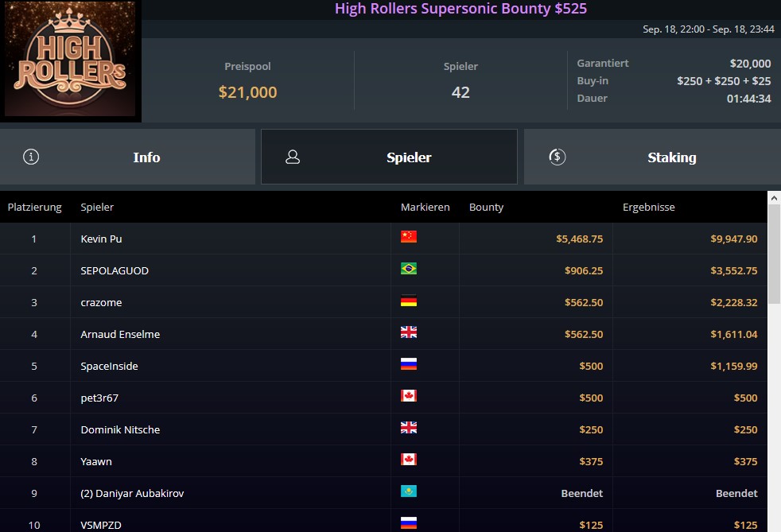This screenshot has width=781, height=532.
Task: Click the Canada flag for Yaawn
Action: tap(409, 460)
